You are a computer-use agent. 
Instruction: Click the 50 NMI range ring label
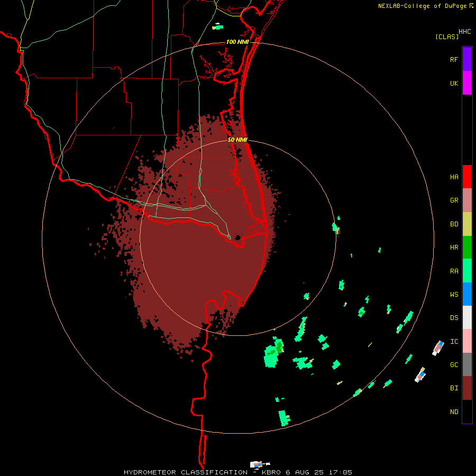point(237,140)
